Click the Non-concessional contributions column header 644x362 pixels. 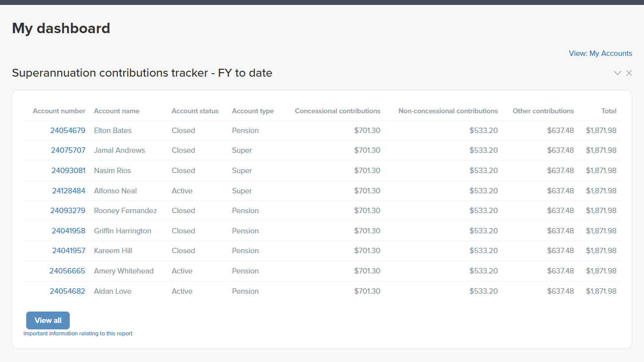tap(448, 111)
